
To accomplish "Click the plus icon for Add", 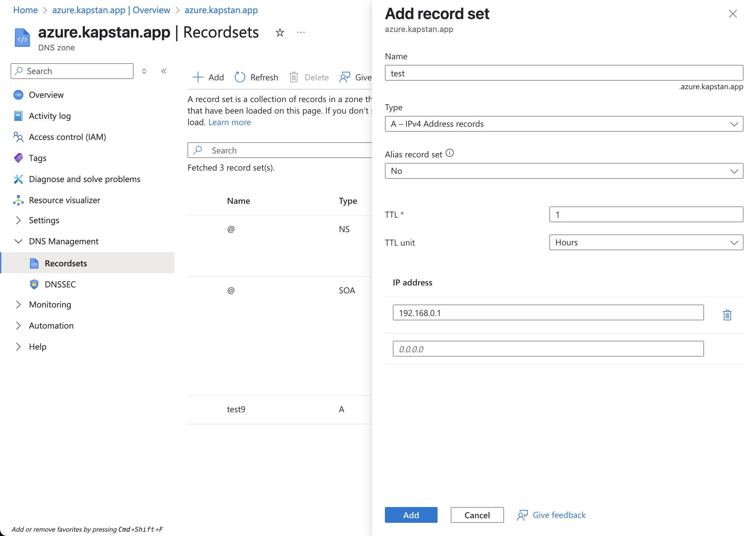I will tap(198, 77).
